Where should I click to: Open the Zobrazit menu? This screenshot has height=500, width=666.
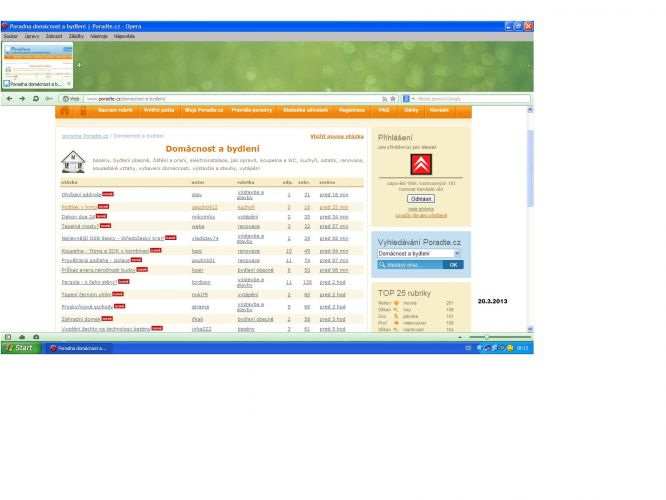click(x=54, y=36)
